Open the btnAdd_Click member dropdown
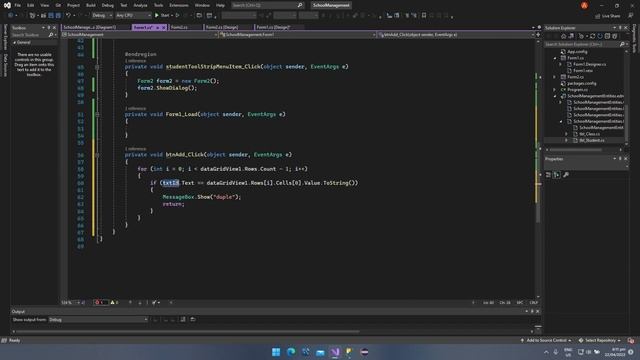The image size is (640, 360). click(455, 35)
